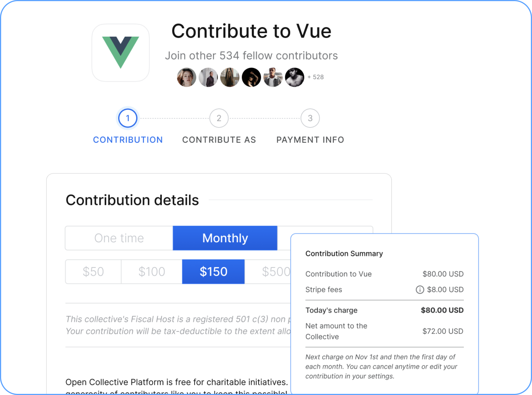
Task: Open the +528 more contributors link
Action: [316, 77]
